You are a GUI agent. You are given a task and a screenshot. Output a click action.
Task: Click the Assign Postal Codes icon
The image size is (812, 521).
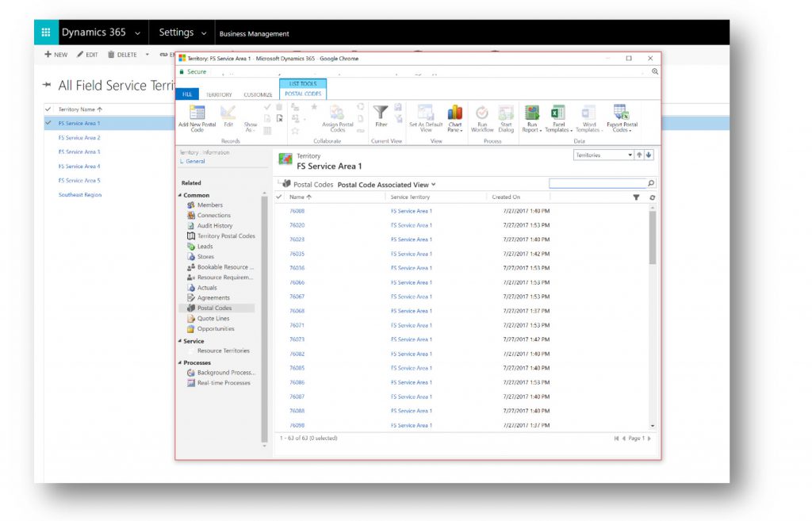[x=337, y=119]
